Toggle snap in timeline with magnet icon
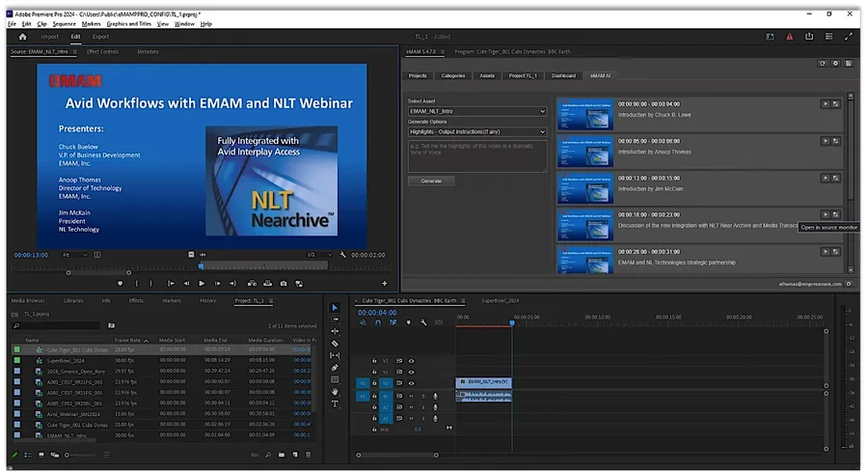 pos(378,322)
